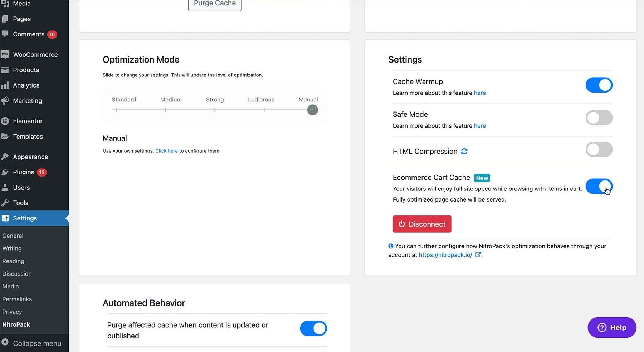Go to the Users menu

click(21, 188)
